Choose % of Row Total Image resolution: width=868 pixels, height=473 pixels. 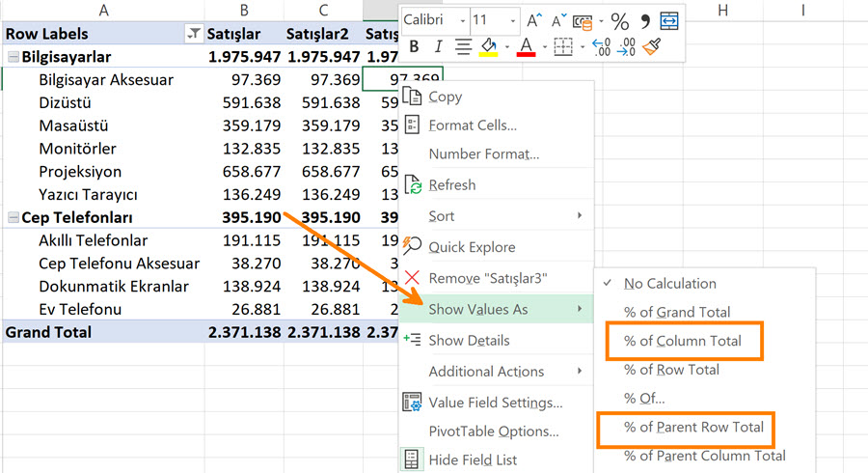pyautogui.click(x=671, y=370)
